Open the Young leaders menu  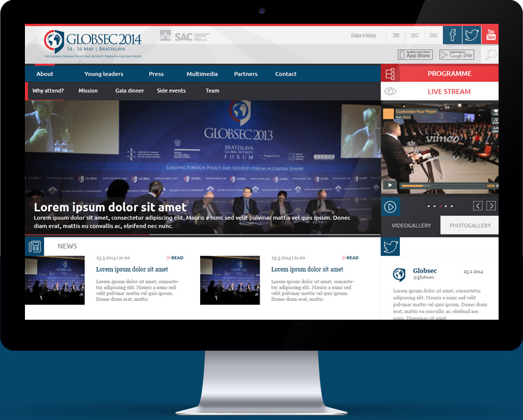(x=104, y=74)
